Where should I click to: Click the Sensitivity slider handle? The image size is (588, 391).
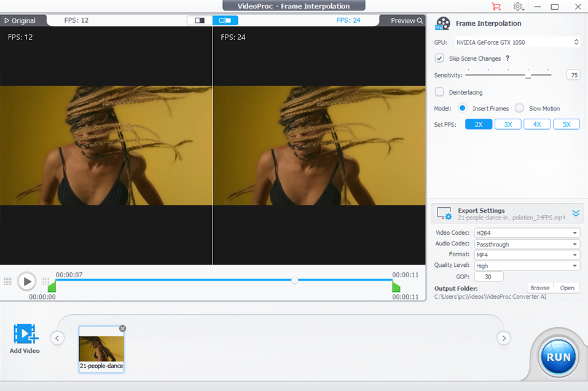pos(528,75)
